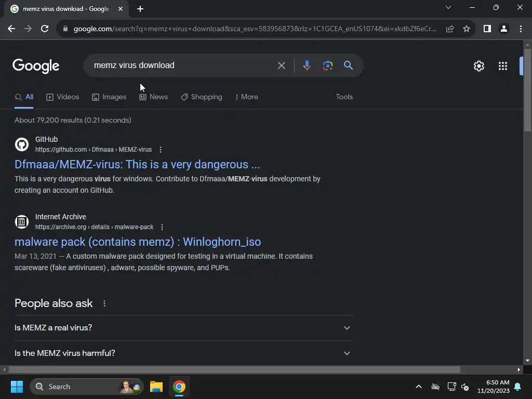Viewport: 532px width, 399px height.
Task: Open Chrome side panel
Action: (487, 29)
